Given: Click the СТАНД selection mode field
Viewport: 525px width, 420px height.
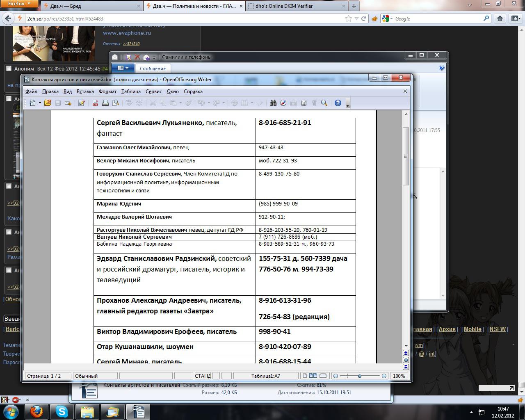Looking at the screenshot, I should click(203, 376).
